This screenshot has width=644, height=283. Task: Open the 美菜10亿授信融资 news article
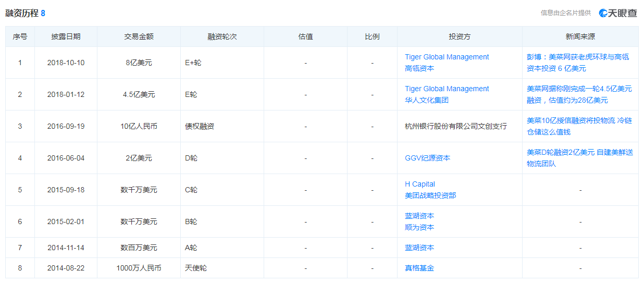click(579, 126)
